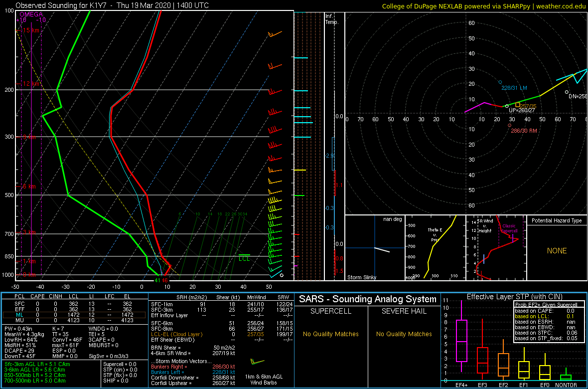Viewport: 588px width, 389px height.
Task: Click Corfidi Downshear = 258/68 kt
Action: pos(193,378)
